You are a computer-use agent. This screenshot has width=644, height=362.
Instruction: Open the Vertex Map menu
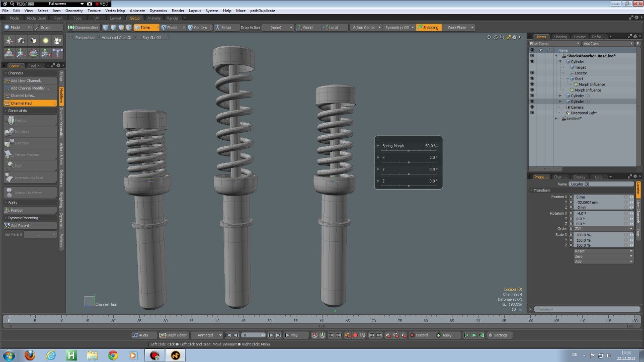click(x=115, y=11)
